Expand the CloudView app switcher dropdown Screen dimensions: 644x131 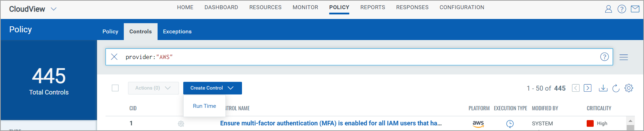[x=54, y=9]
